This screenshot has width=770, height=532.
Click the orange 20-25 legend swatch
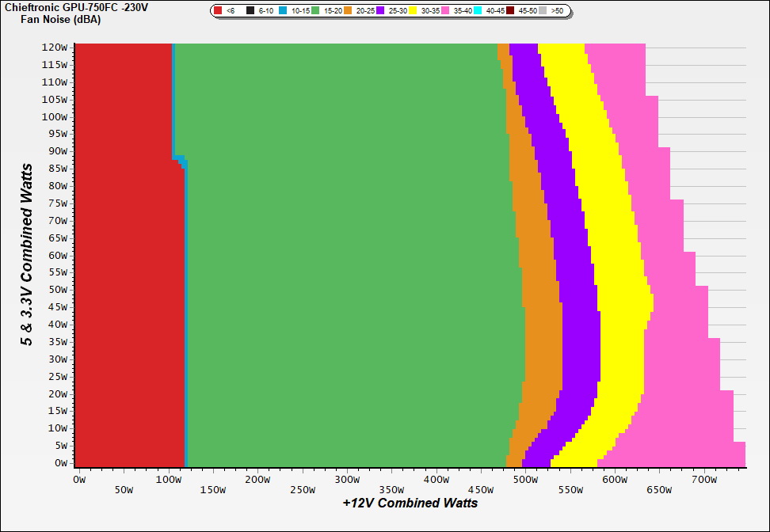tap(348, 11)
